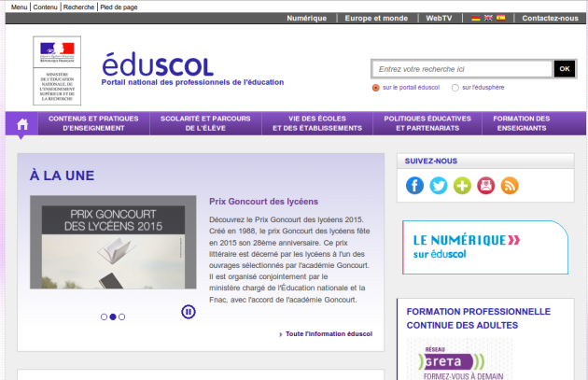Pause the À la une slideshow
The image size is (588, 380).
pos(189,312)
